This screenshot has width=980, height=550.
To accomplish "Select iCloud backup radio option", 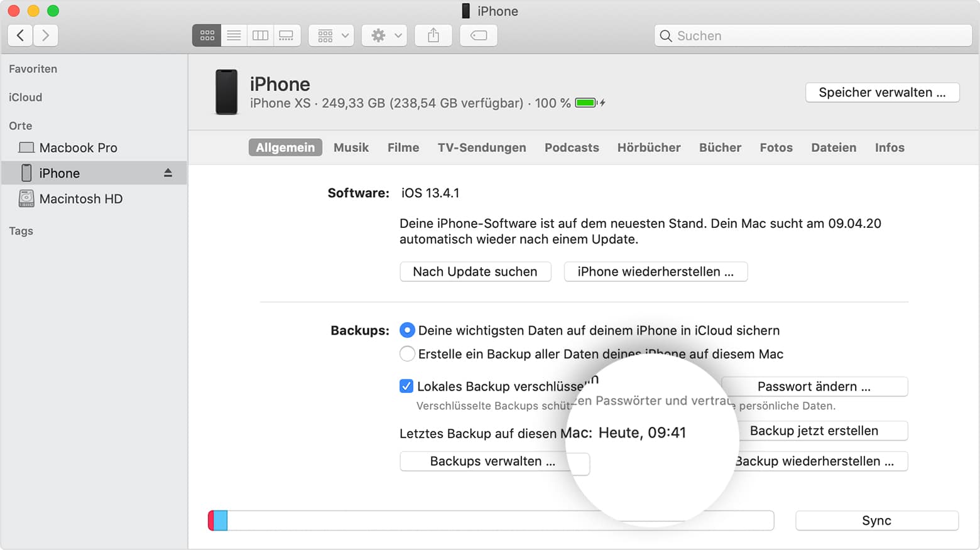I will [x=407, y=330].
